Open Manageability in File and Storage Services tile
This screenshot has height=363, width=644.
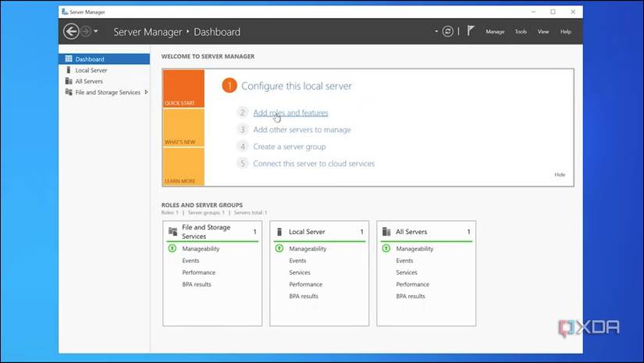pyautogui.click(x=201, y=249)
